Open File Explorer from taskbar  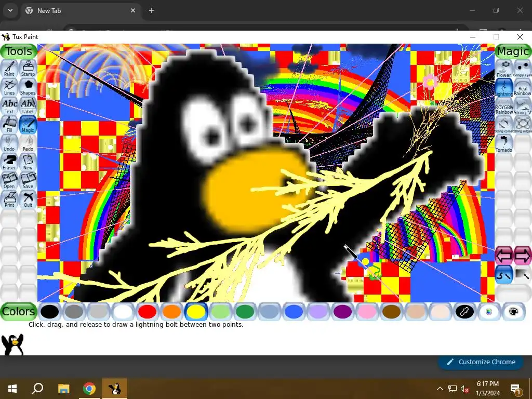coord(64,389)
